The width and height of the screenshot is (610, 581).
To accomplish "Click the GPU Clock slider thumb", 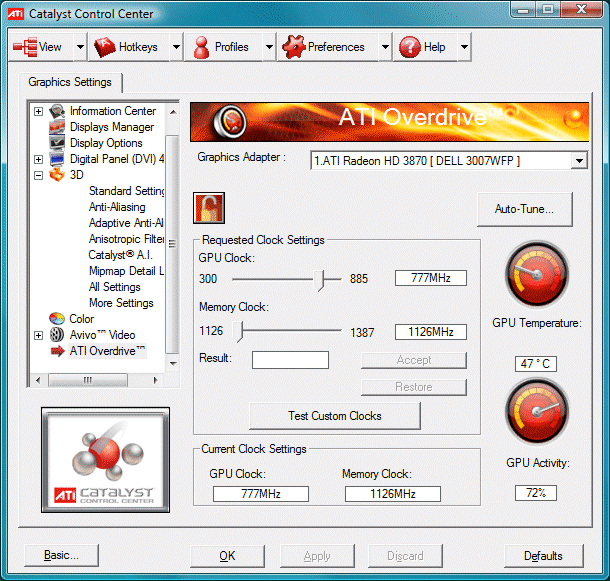I will click(x=319, y=280).
